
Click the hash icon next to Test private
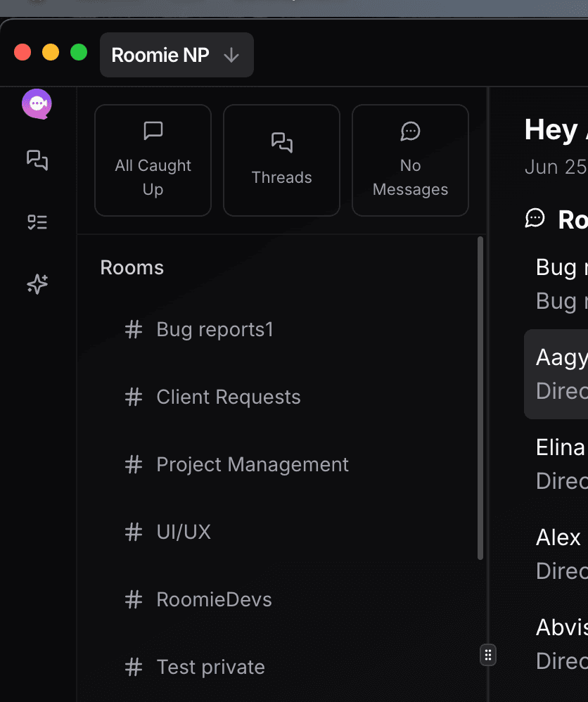pyautogui.click(x=134, y=667)
